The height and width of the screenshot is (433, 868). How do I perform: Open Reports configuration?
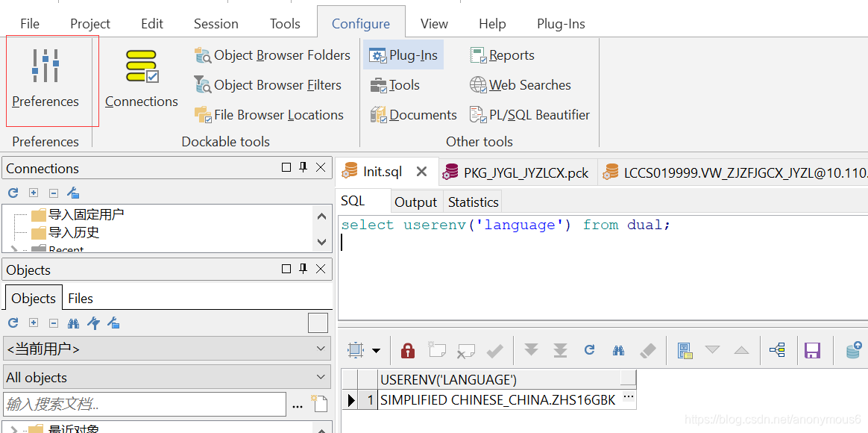[502, 55]
